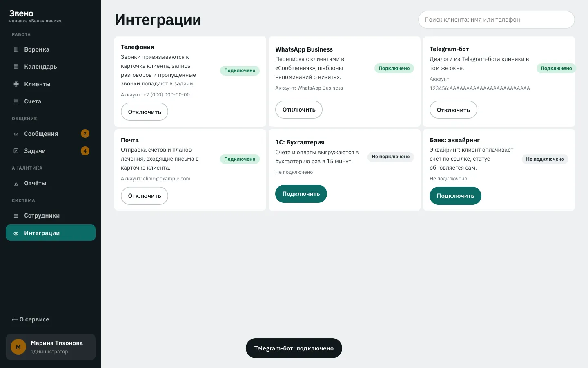Connect the 1С: Бухгалтерия integration
This screenshot has width=588, height=368.
[x=301, y=194]
